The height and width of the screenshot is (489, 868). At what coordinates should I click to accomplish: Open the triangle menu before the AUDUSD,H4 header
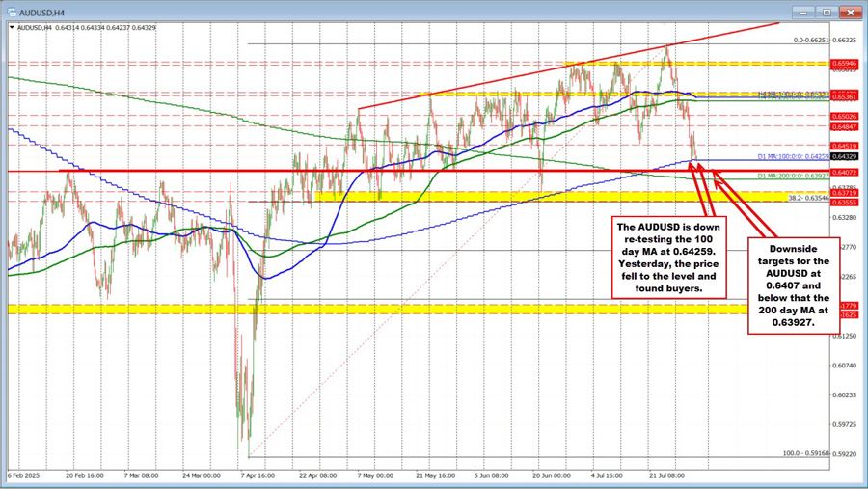12,27
